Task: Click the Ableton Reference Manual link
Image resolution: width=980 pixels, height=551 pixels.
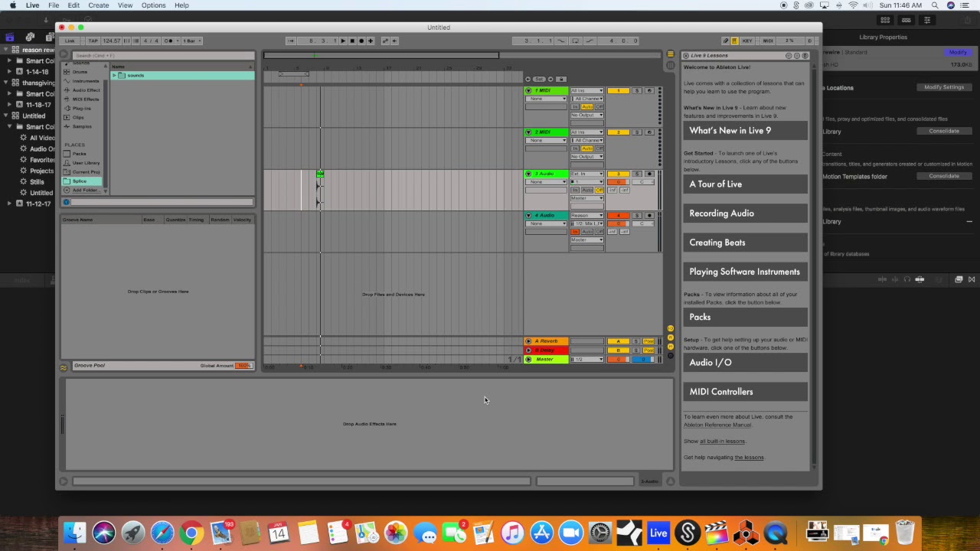Action: coord(717,425)
